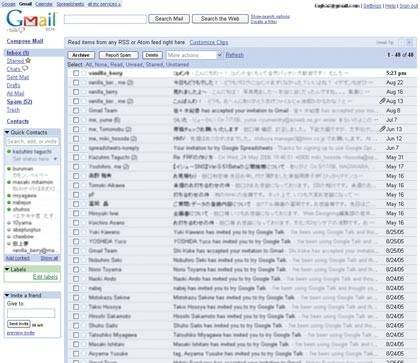Viewport: 420px width, 363px height.
Task: Open the More actions dropdown
Action: 194,55
